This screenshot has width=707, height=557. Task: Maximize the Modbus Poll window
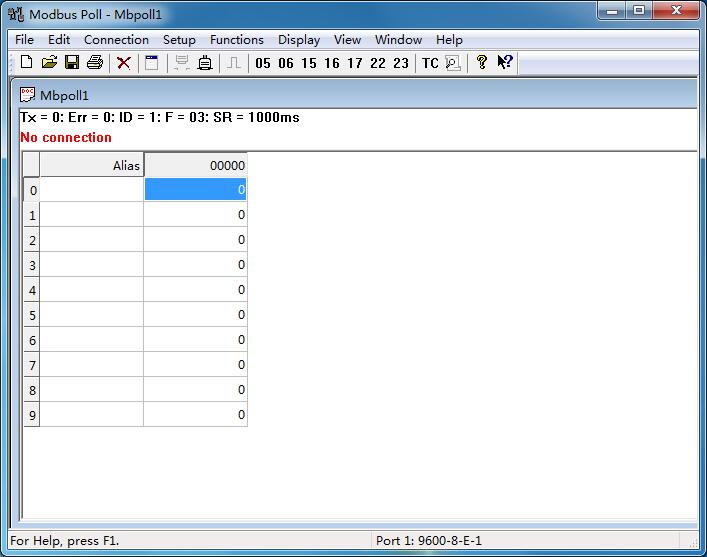[639, 11]
